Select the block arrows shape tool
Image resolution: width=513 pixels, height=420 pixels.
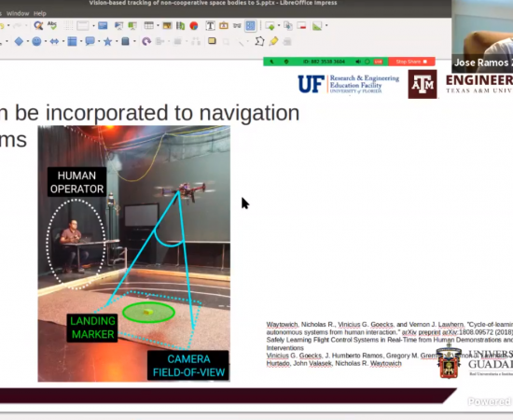[x=54, y=41]
